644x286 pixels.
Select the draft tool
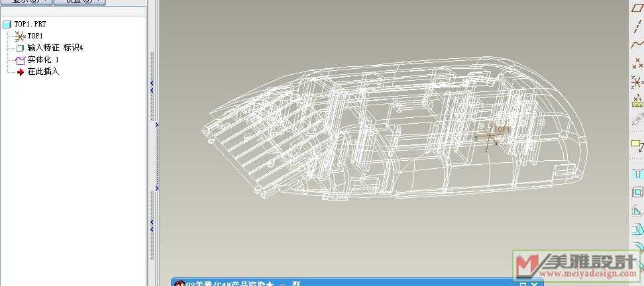pyautogui.click(x=637, y=229)
